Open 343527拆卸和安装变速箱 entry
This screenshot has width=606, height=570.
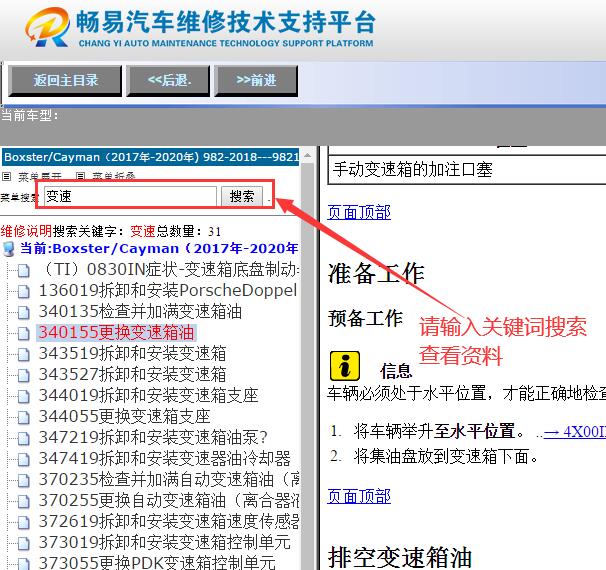pyautogui.click(x=133, y=374)
